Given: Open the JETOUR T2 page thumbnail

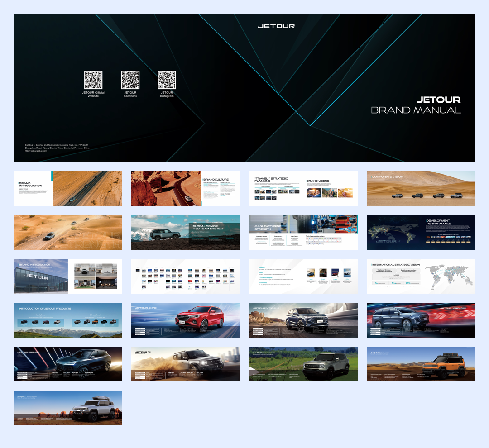Looking at the screenshot, I should [x=186, y=364].
